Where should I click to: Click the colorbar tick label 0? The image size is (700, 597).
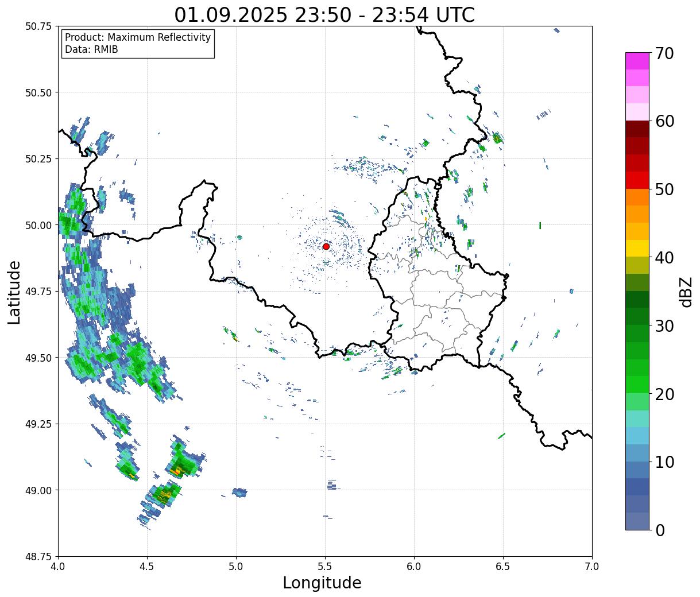pyautogui.click(x=660, y=530)
